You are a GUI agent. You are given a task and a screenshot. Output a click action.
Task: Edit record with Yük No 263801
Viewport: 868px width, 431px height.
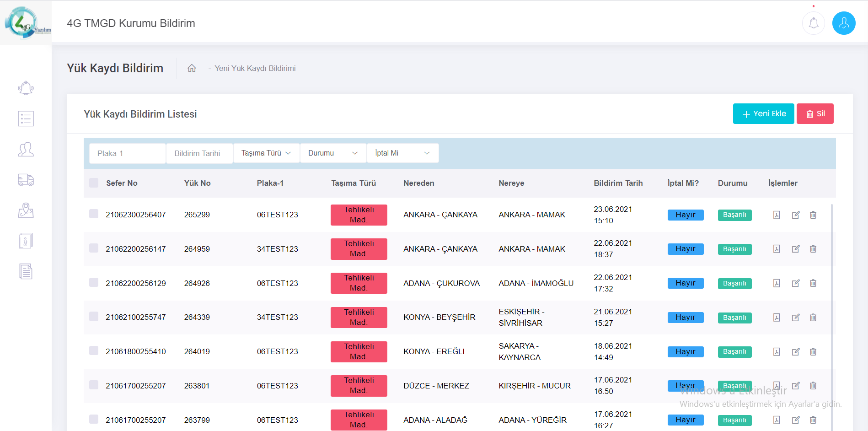coord(796,386)
